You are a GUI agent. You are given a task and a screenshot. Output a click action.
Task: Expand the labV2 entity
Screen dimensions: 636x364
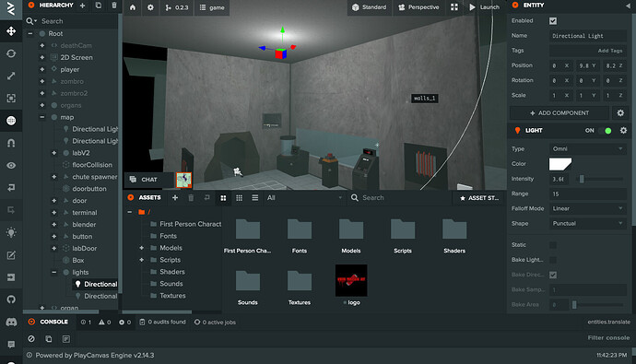point(54,153)
